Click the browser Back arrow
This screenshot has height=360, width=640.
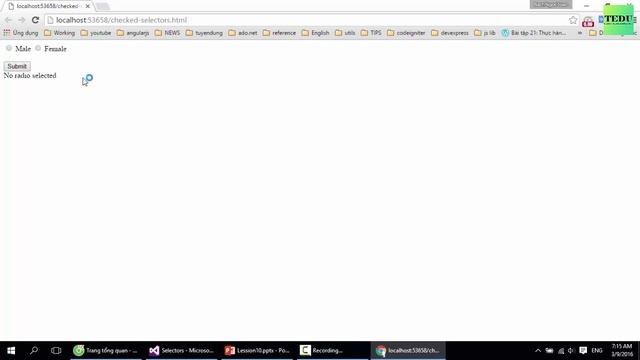click(8, 20)
